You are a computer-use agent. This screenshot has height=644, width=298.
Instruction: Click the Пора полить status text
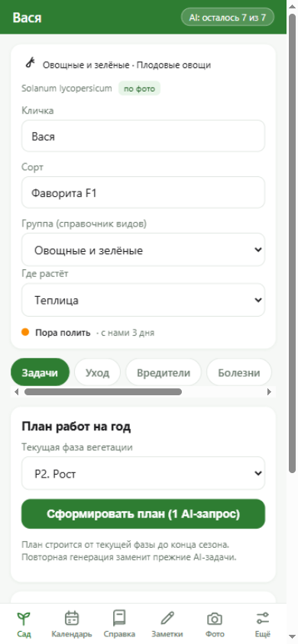(x=63, y=333)
